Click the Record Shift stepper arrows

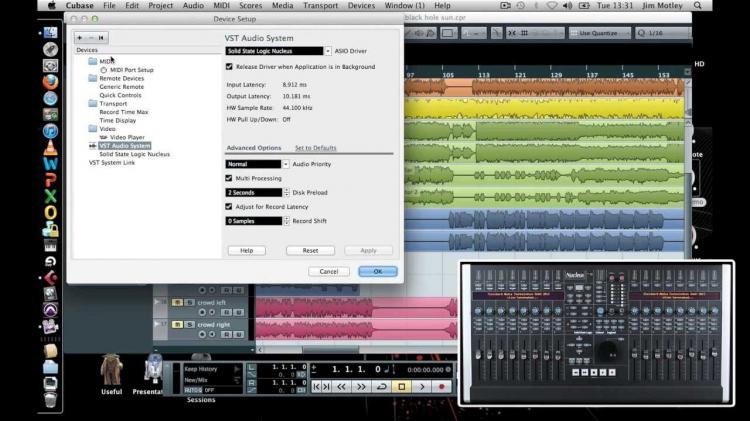point(286,221)
